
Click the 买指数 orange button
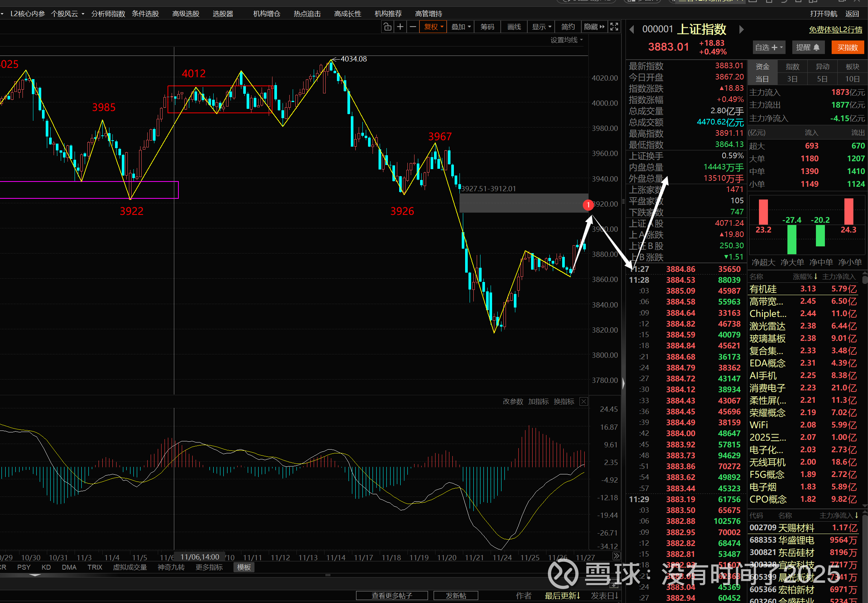click(847, 48)
